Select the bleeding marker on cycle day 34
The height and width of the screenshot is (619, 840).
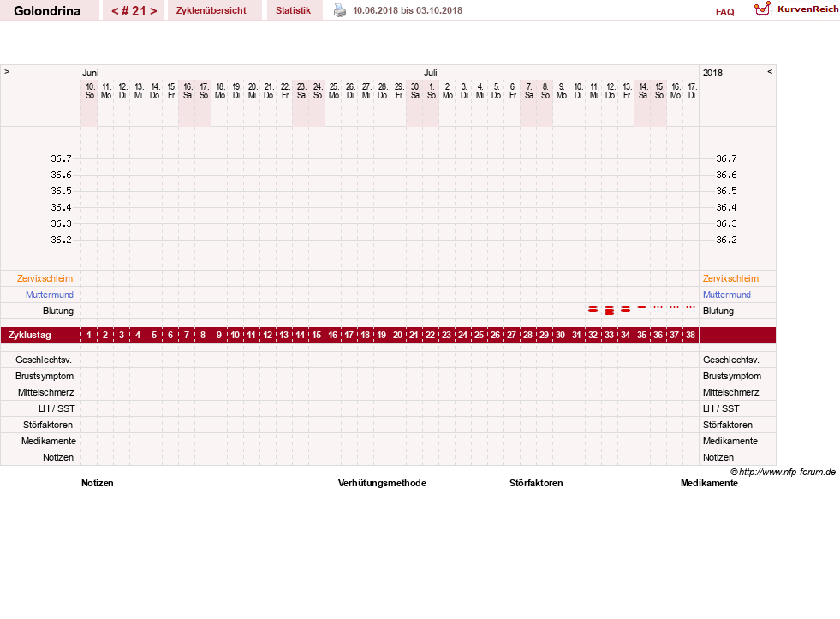tap(625, 309)
